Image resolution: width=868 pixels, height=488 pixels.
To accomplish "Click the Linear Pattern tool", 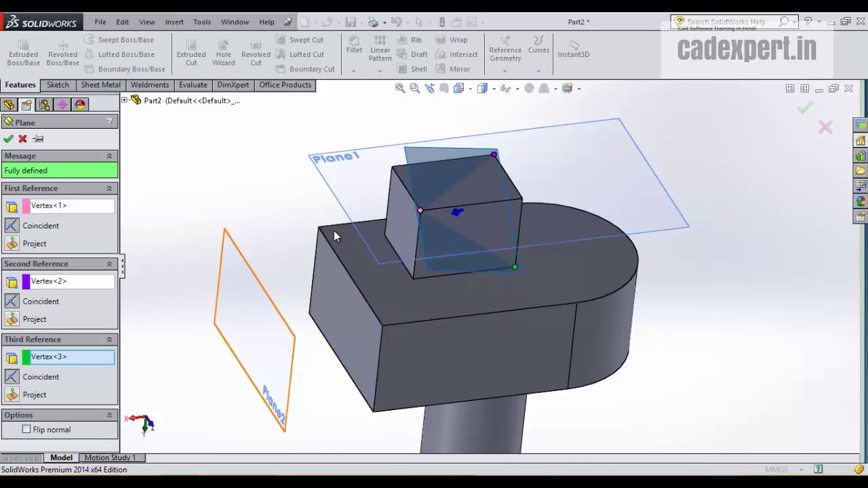I will (x=380, y=49).
